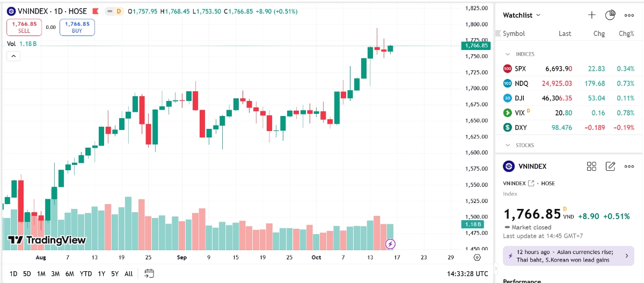The image size is (644, 283).
Task: Open VNINDEX details grid layout icon
Action: coord(592,166)
